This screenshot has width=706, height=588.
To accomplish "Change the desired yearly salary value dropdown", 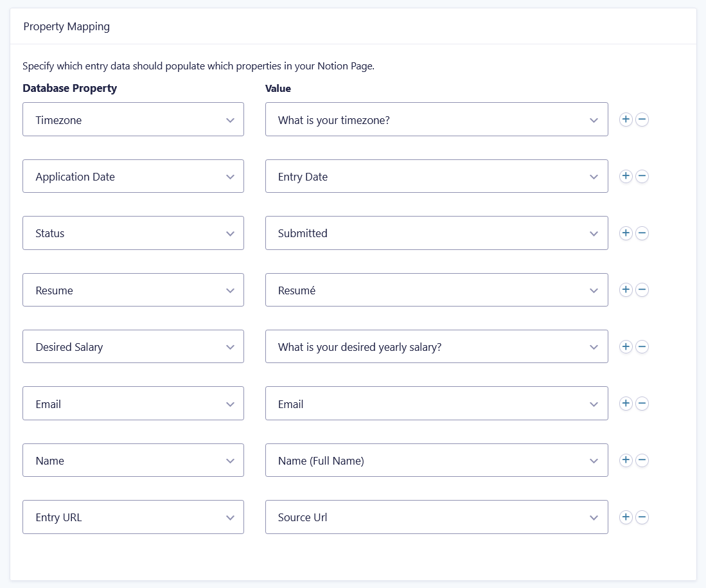I will pyautogui.click(x=437, y=346).
